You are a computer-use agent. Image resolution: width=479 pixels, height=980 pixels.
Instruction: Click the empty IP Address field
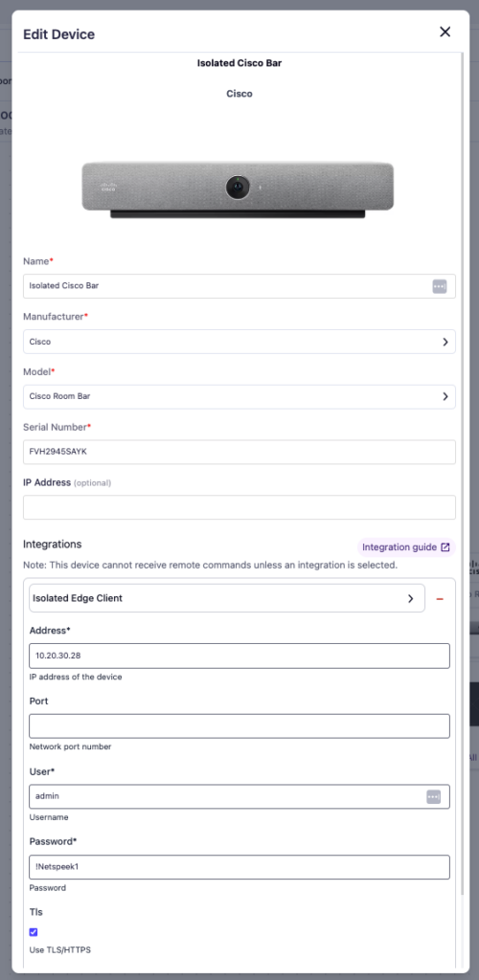click(239, 507)
